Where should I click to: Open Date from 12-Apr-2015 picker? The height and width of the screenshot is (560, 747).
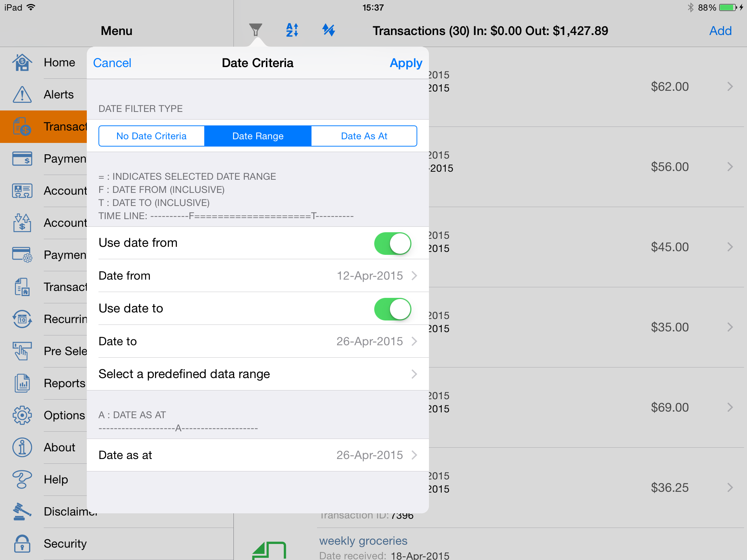258,276
